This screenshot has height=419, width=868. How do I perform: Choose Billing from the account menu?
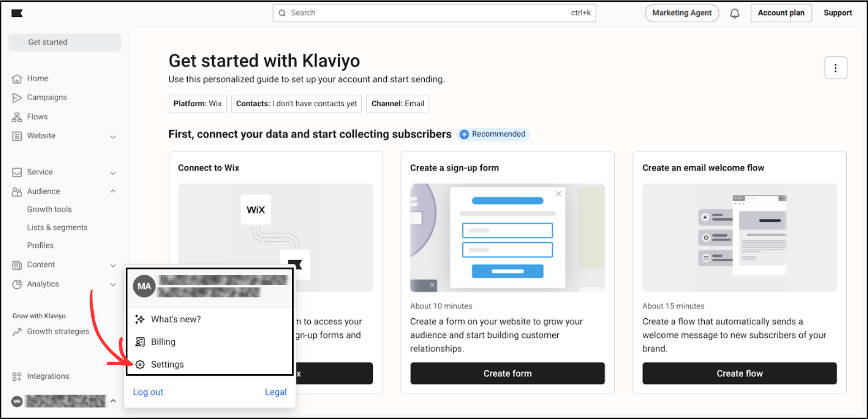pyautogui.click(x=163, y=342)
